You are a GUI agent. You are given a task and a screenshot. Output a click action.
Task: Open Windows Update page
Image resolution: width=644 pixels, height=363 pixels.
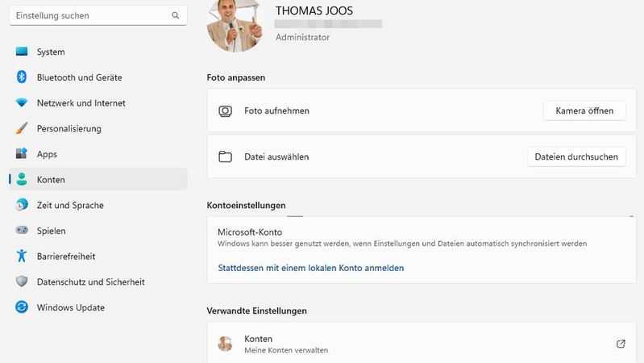(98, 307)
